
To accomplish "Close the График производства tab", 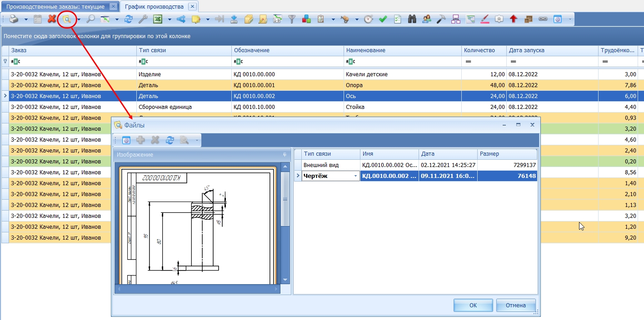I will (x=192, y=7).
